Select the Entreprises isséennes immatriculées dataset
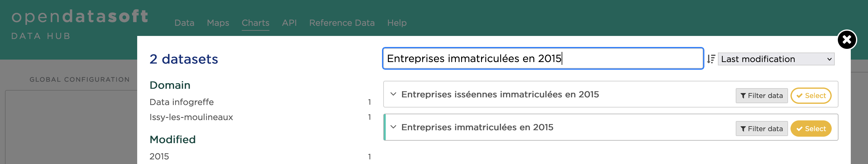 (810, 96)
